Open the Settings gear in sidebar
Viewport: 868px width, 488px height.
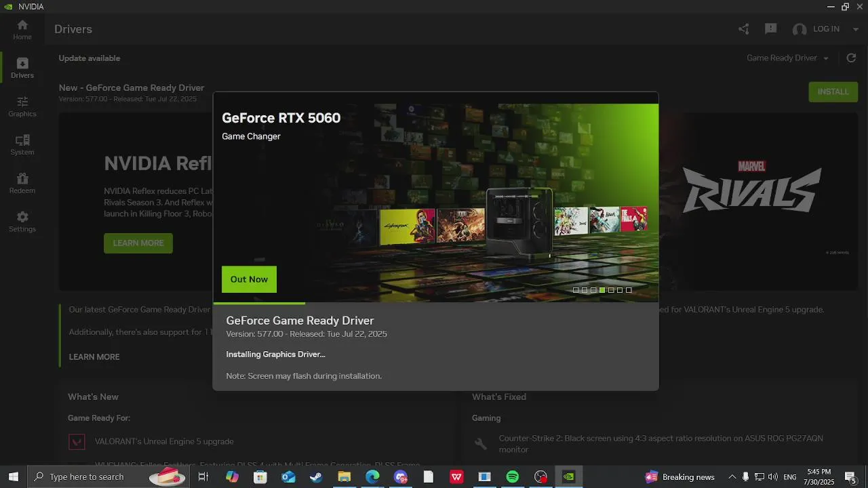pos(22,222)
